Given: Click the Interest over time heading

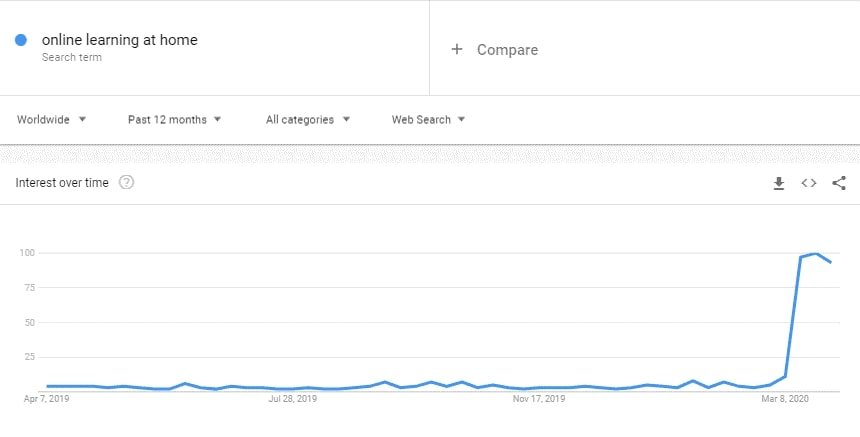Looking at the screenshot, I should coord(62,183).
